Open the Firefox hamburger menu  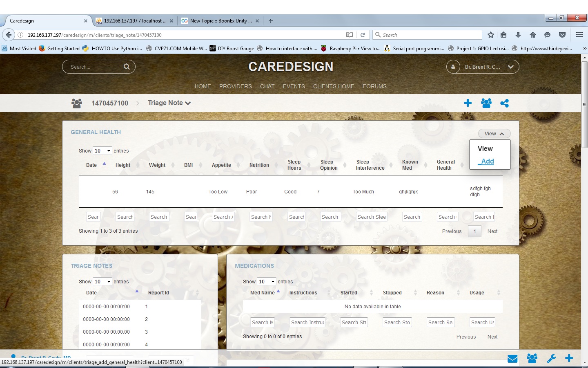click(579, 35)
